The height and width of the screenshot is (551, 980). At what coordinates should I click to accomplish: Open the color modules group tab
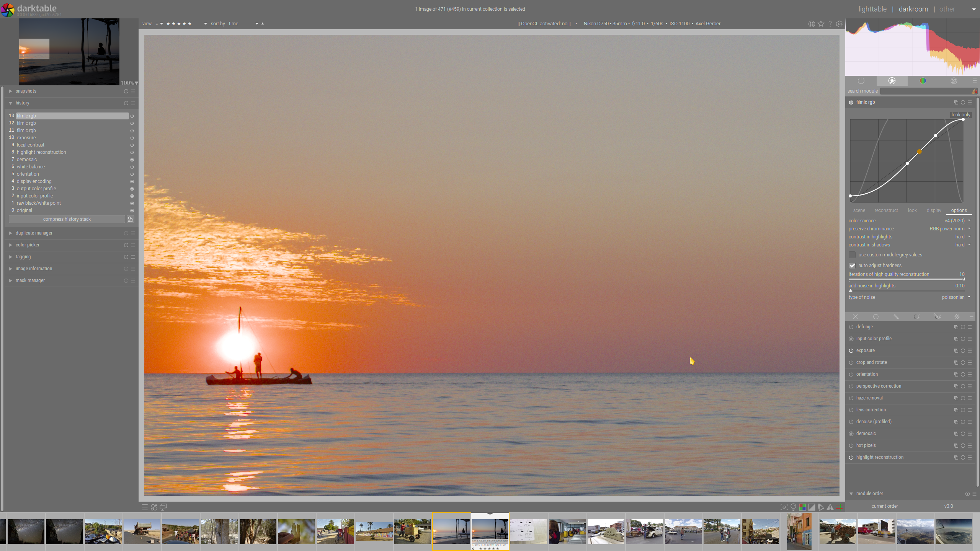click(x=923, y=81)
